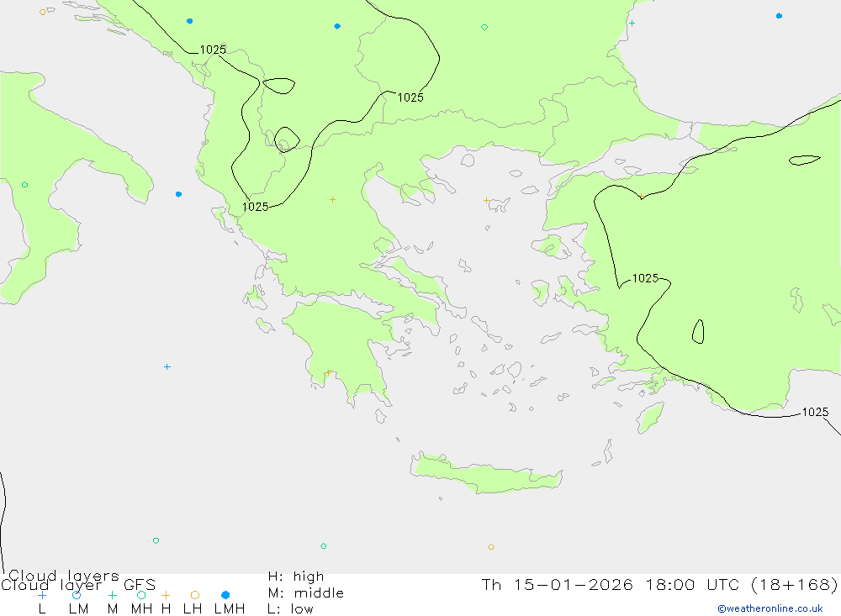Screen dimensions: 841x616
Task: Click the filled blue marker over the Black Sea
Action: (x=780, y=16)
